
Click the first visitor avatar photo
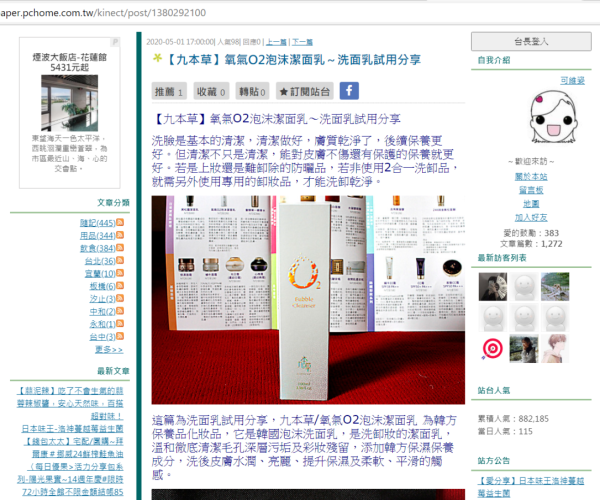(x=492, y=287)
